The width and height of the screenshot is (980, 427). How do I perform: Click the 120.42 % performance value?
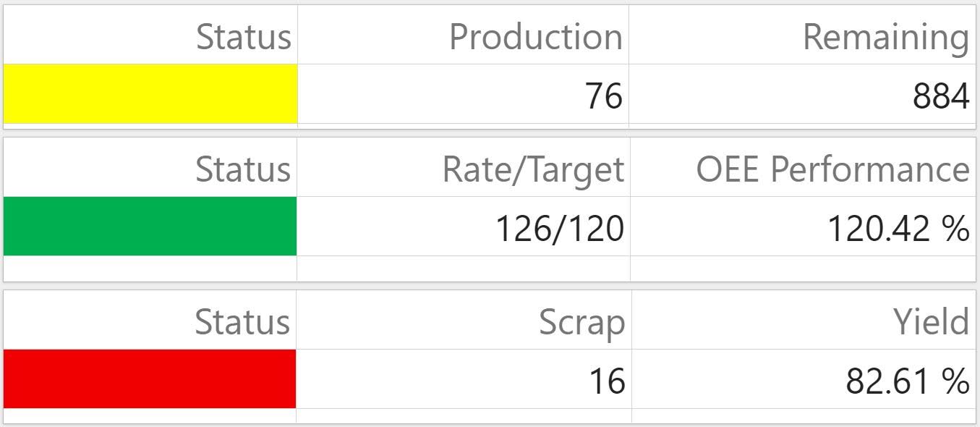pyautogui.click(x=898, y=229)
